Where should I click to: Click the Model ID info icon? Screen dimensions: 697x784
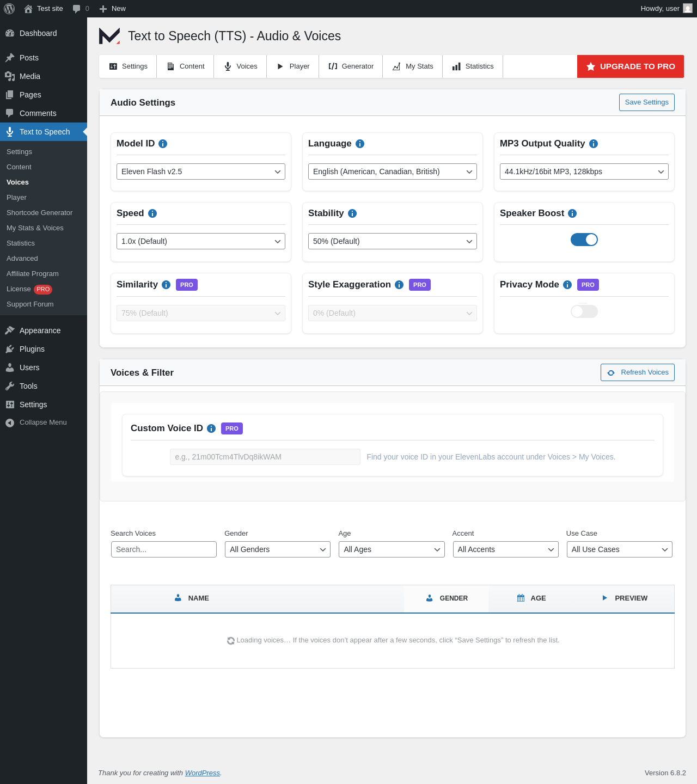[163, 144]
